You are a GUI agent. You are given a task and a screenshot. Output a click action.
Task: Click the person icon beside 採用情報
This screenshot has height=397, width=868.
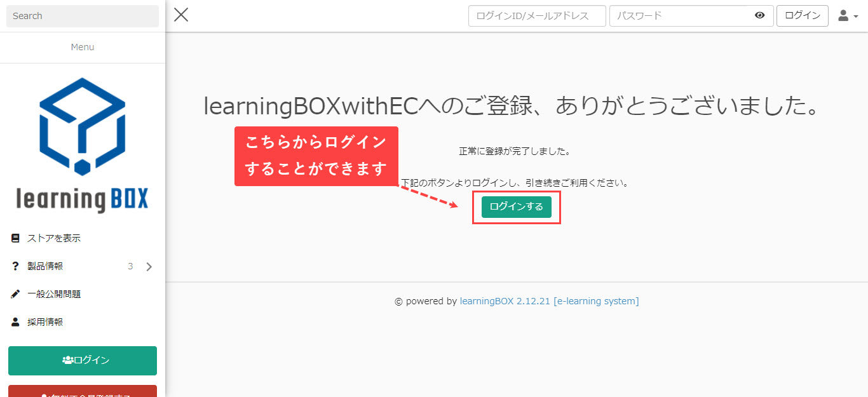(x=16, y=322)
